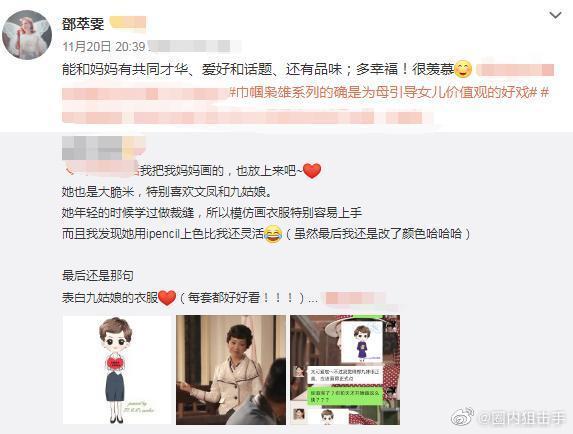Click the Weibo logo watermark icon
Image resolution: width=573 pixels, height=434 pixels.
click(x=462, y=417)
